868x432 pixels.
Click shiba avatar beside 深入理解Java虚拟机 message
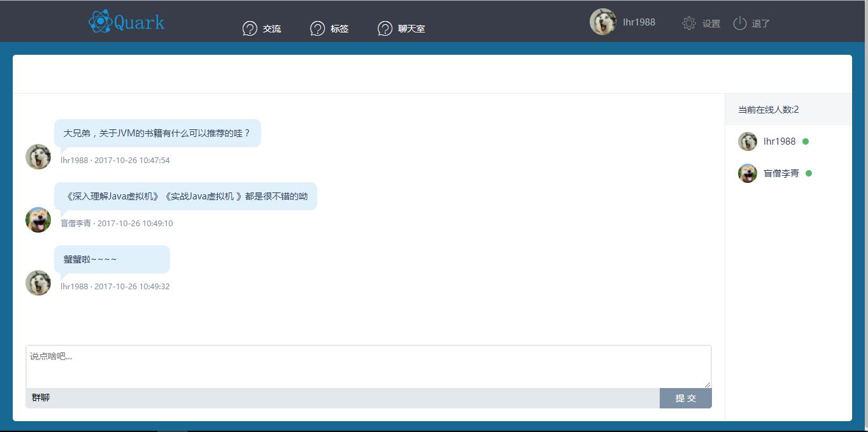coord(38,220)
